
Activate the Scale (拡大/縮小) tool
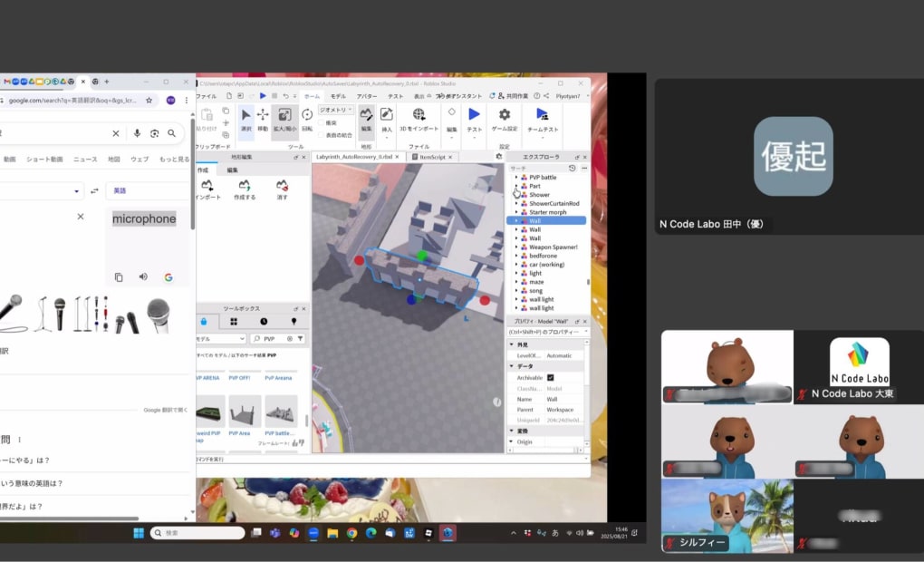pyautogui.click(x=284, y=119)
